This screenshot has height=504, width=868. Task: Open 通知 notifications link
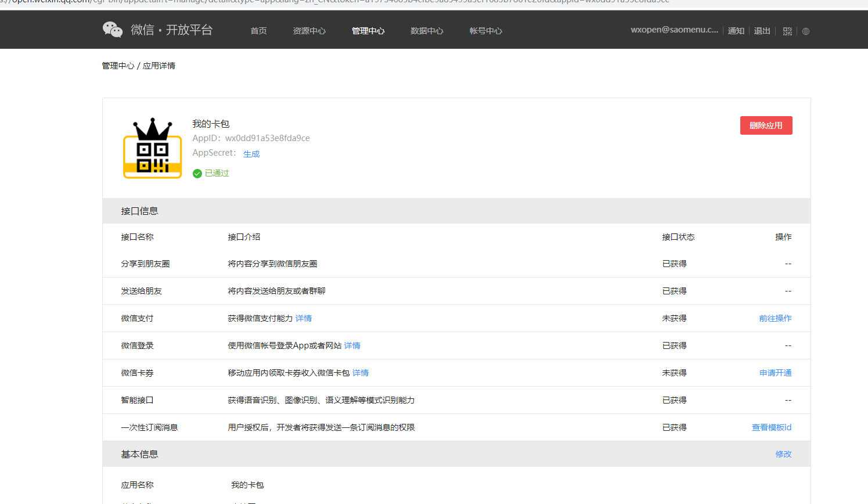736,31
